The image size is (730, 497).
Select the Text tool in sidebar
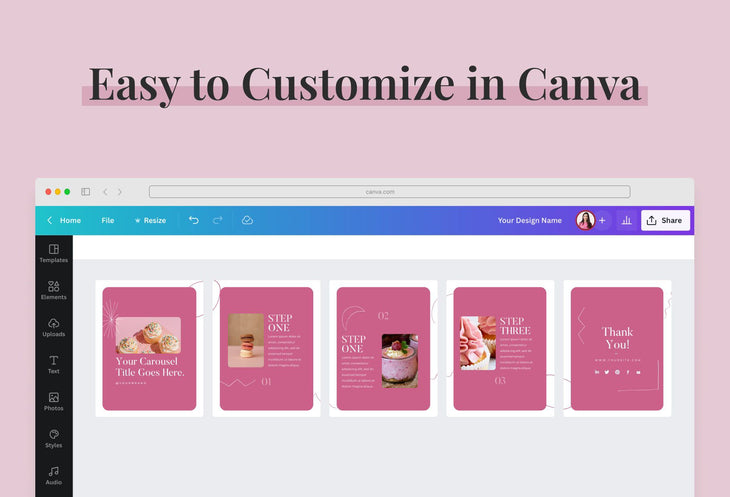pyautogui.click(x=54, y=364)
